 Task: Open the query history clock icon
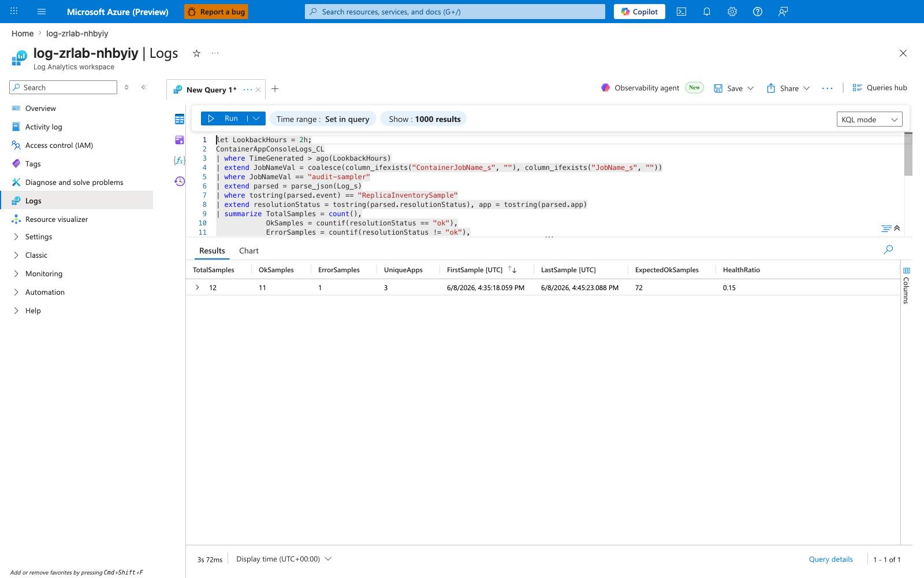click(180, 181)
